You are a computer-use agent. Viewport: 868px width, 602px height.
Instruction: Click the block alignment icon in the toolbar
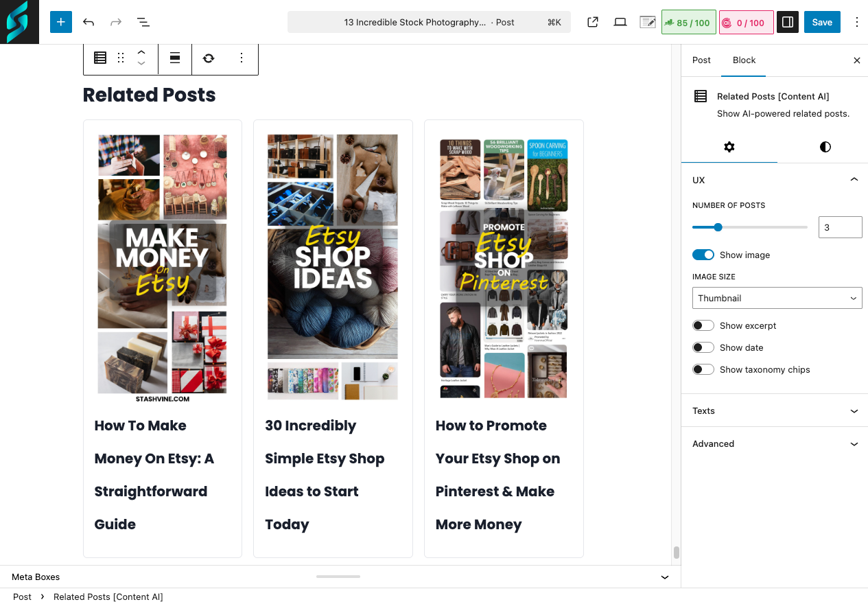[175, 58]
